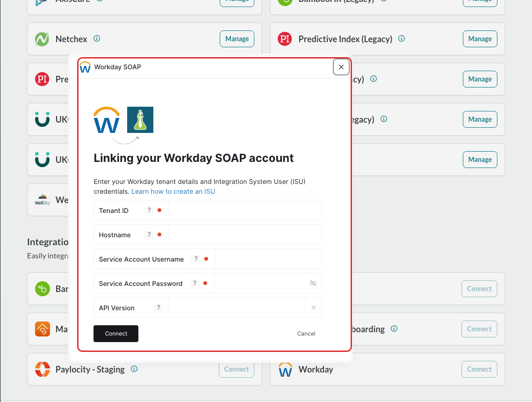Click the first Connect button on the right column
Image resolution: width=532 pixels, height=402 pixels.
479,289
